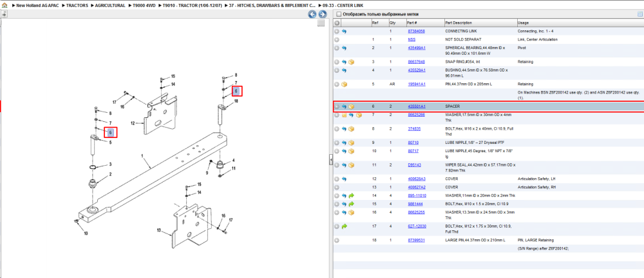The image size is (644, 278).
Task: Open the '37 - HITCHES, DRAWBARS' breadcrumb
Action: [272, 6]
